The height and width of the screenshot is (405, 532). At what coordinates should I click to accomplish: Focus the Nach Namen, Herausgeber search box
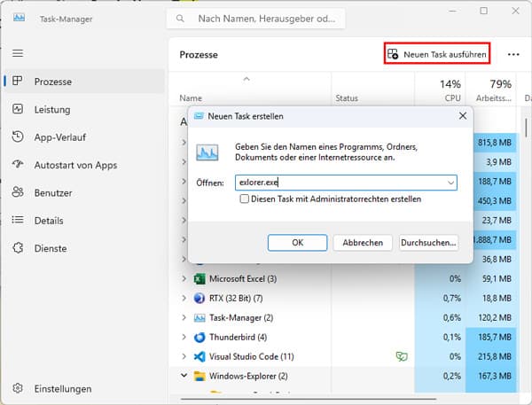(x=256, y=19)
